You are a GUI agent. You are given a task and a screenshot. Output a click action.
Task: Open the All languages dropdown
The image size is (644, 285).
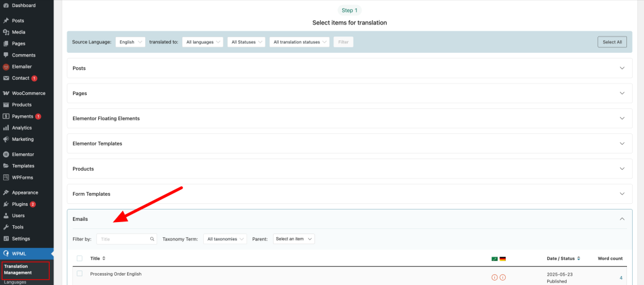pyautogui.click(x=203, y=42)
